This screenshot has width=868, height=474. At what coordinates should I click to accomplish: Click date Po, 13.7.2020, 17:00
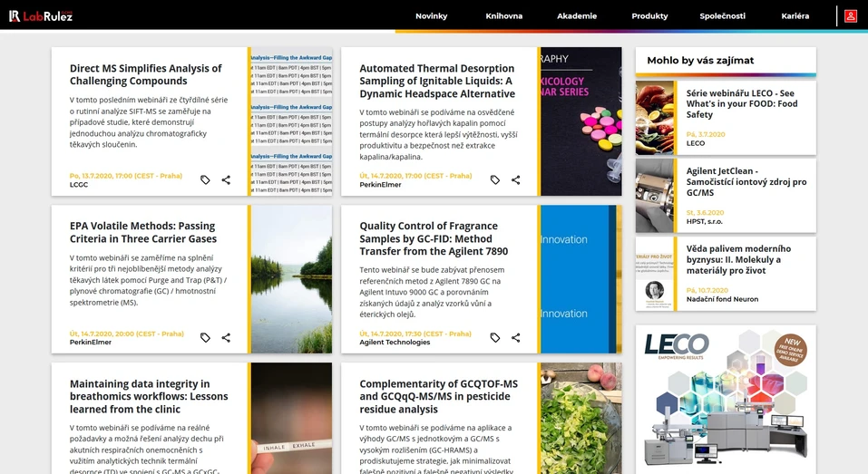coord(126,176)
